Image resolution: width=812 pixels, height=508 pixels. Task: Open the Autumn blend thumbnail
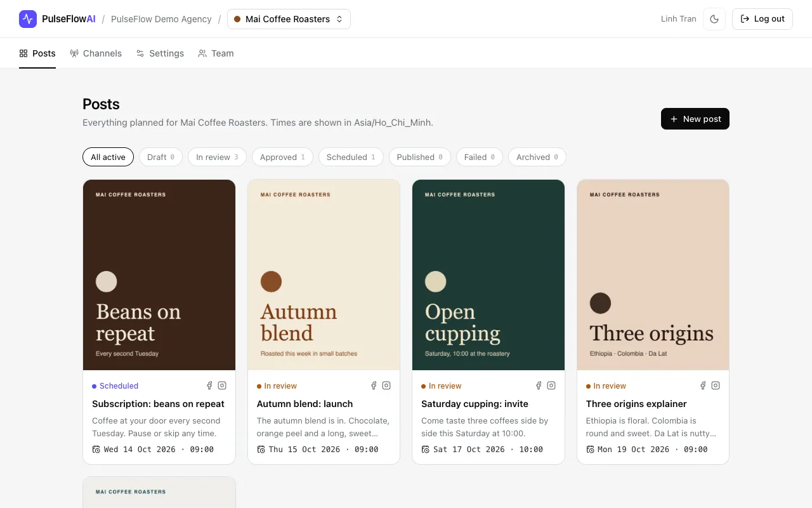click(324, 275)
